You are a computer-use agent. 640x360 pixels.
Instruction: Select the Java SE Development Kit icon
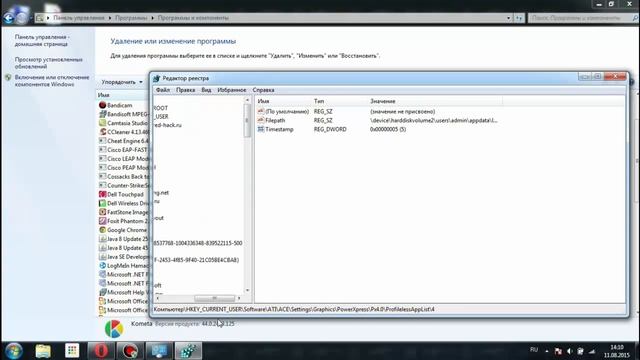pos(102,257)
